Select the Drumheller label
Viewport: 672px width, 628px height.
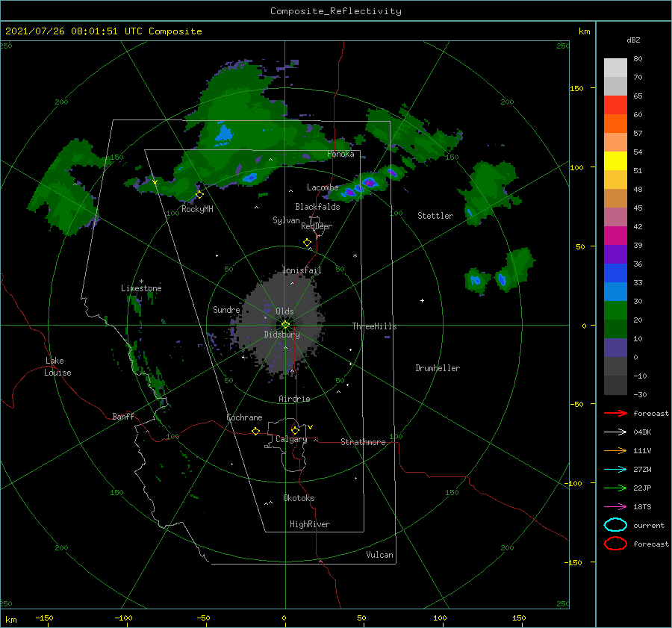pos(438,368)
